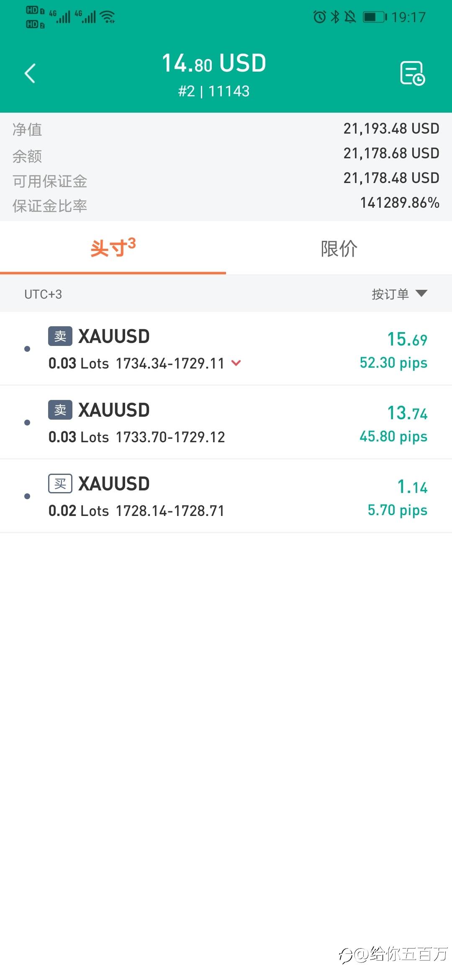Switch to the 限价 pending orders tab

coord(339,248)
